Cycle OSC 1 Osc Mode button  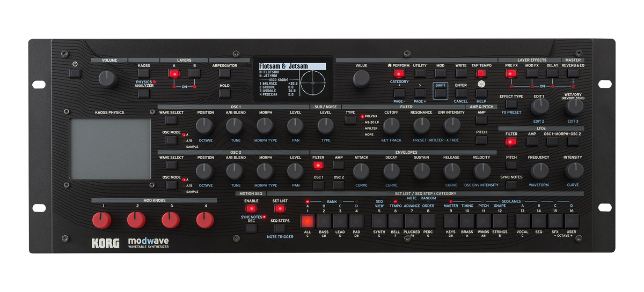pos(171,140)
